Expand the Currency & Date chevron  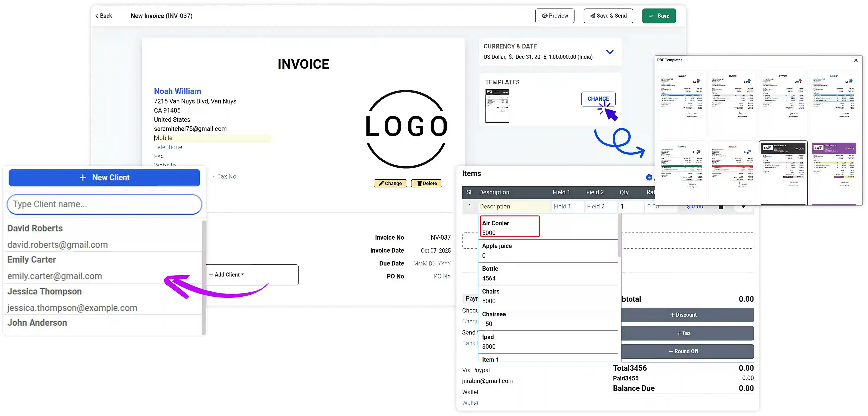click(609, 52)
